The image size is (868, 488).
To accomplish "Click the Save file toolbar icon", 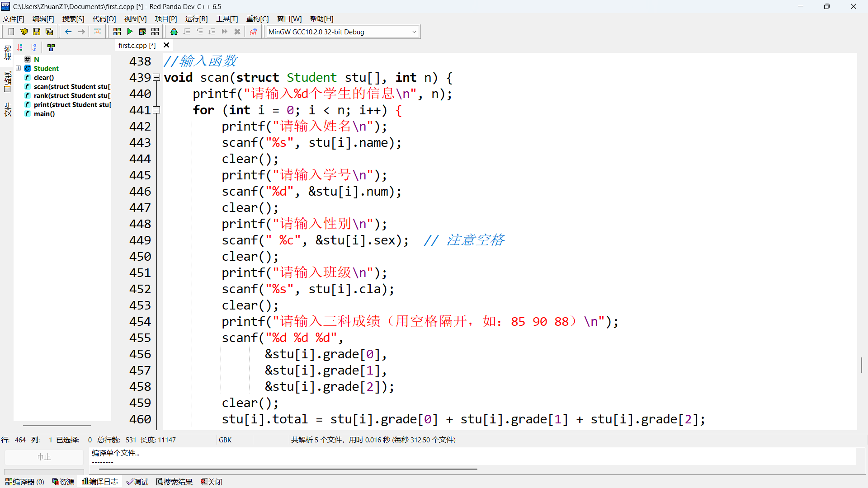I will point(37,32).
